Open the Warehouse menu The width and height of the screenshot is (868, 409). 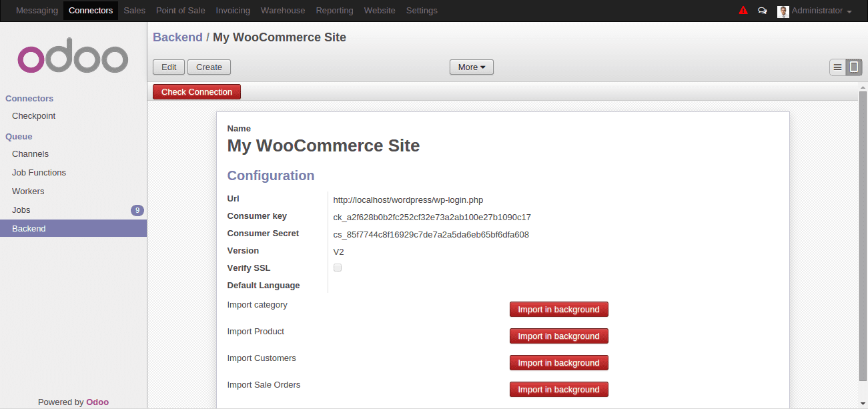(283, 11)
